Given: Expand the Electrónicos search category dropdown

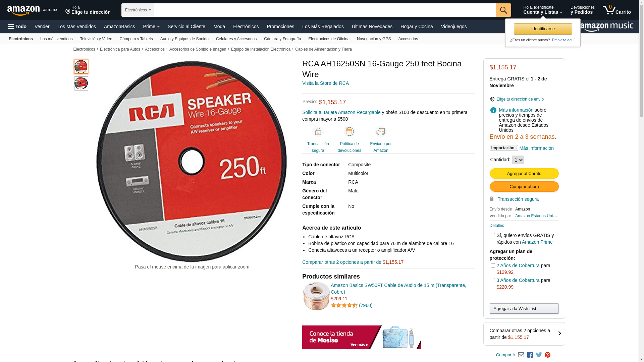Looking at the screenshot, I should tap(138, 10).
